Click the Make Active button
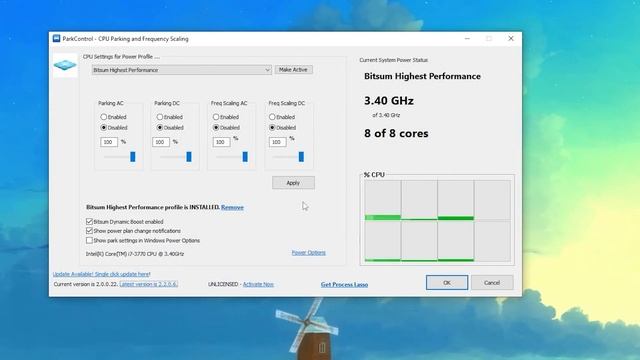This screenshot has width=640, height=360. [293, 70]
